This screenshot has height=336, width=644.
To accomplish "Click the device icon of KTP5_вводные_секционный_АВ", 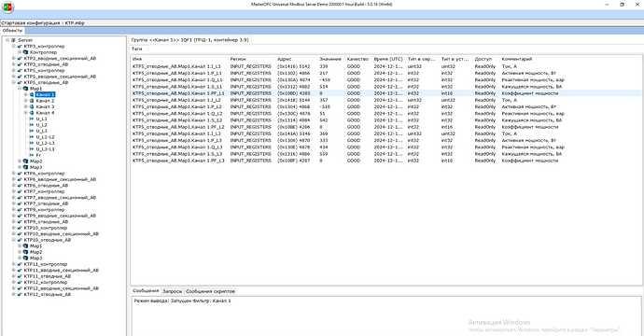I will tap(20, 77).
